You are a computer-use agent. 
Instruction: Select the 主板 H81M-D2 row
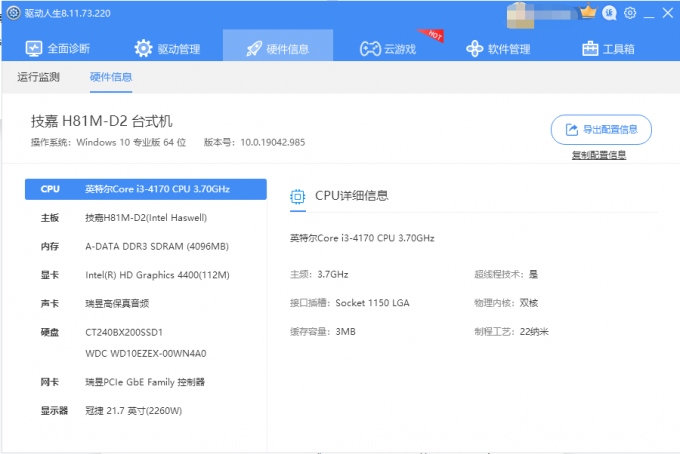point(145,217)
